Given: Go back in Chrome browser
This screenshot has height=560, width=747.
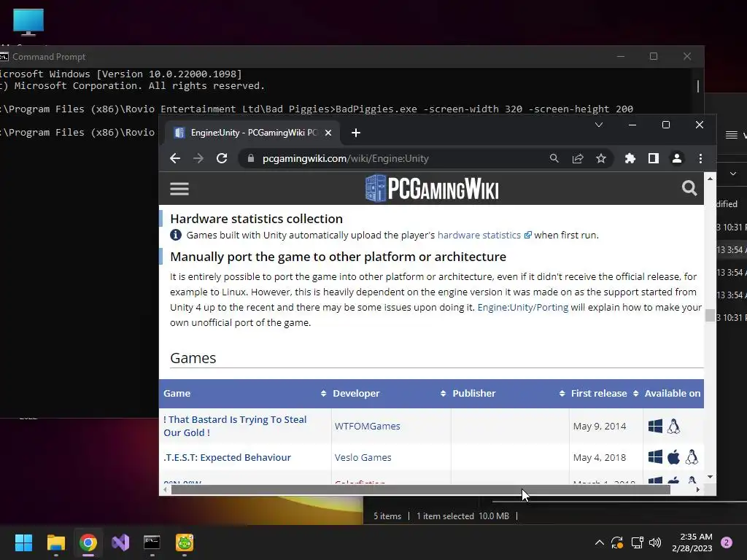Looking at the screenshot, I should click(175, 158).
